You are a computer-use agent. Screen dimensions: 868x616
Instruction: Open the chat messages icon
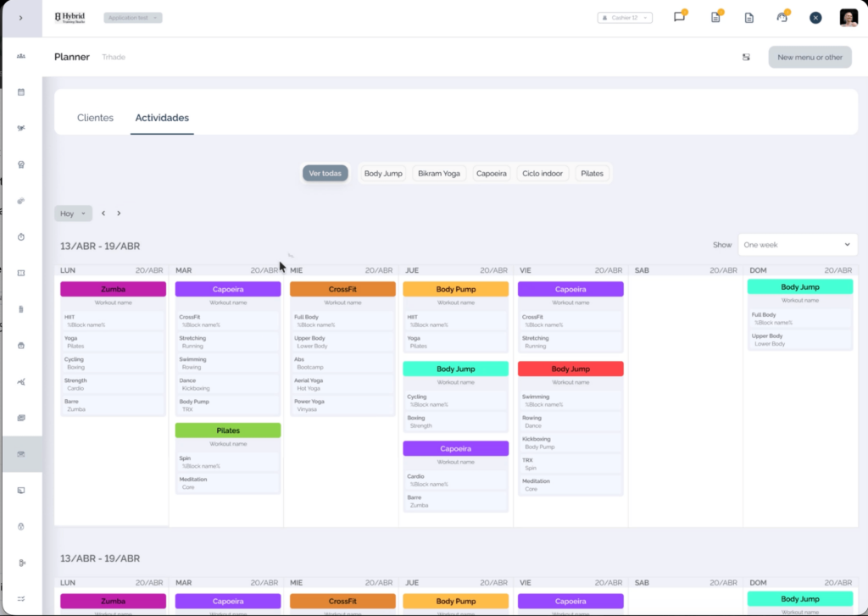pyautogui.click(x=679, y=17)
